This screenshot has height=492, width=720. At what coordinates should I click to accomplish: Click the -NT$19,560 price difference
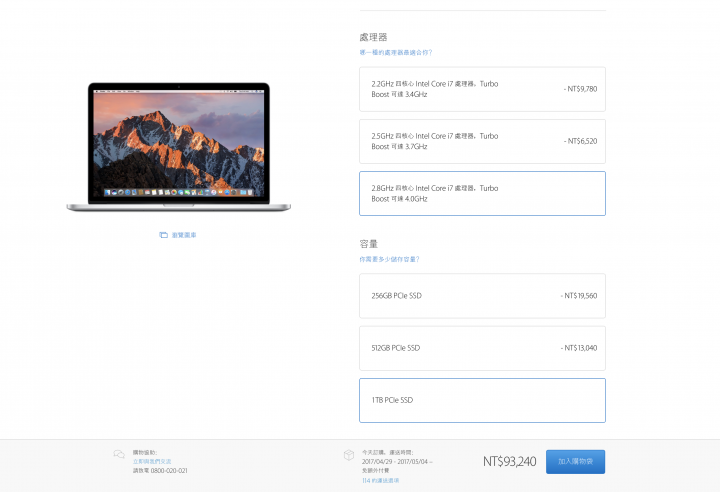pos(579,296)
